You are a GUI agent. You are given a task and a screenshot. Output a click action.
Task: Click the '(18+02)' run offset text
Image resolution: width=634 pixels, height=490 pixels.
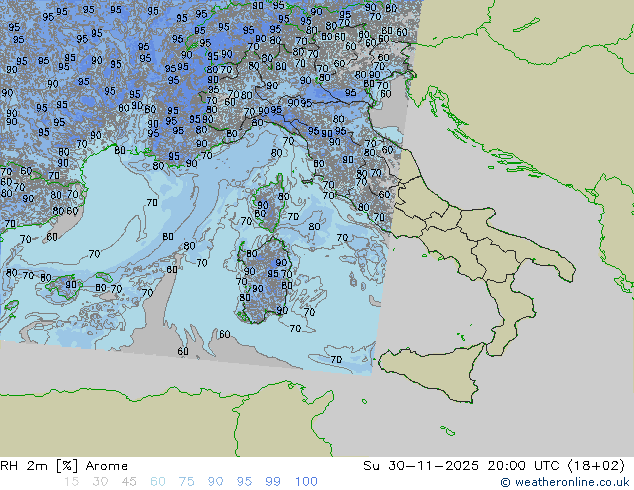click(x=597, y=466)
